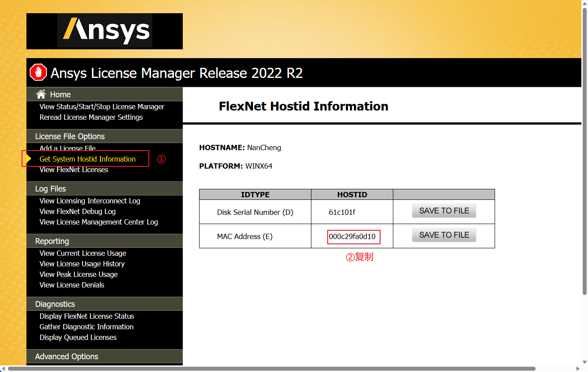
Task: Click the IDTYPE column header
Action: [x=255, y=195]
